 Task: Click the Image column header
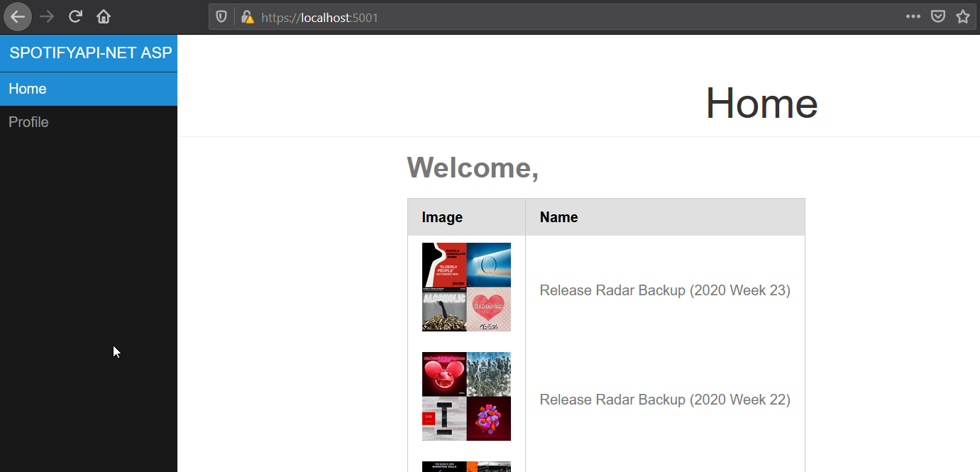[466, 217]
